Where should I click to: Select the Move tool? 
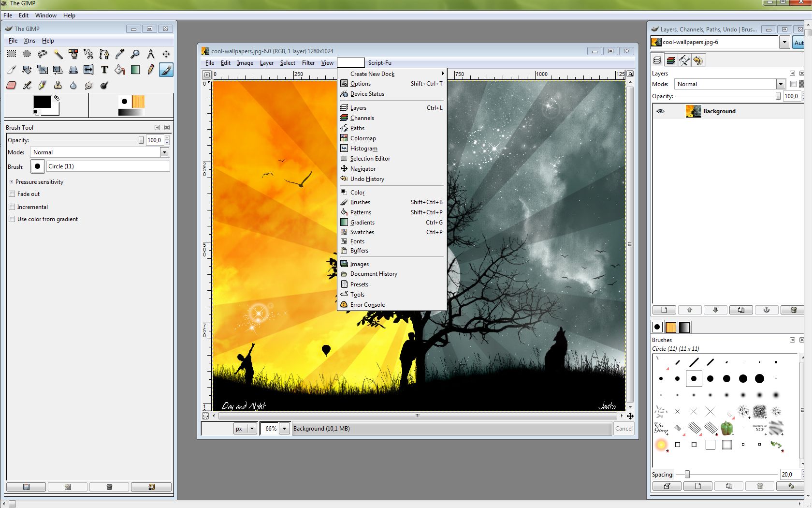(166, 54)
